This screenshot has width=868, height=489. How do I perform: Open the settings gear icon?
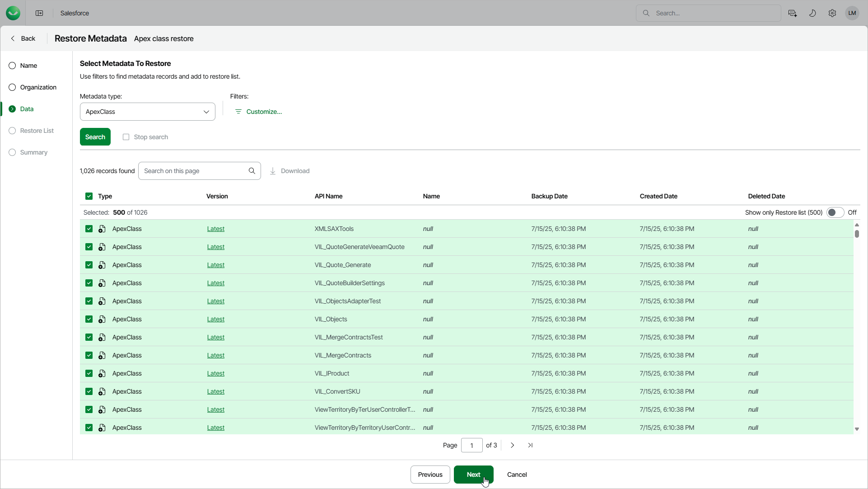tap(832, 13)
